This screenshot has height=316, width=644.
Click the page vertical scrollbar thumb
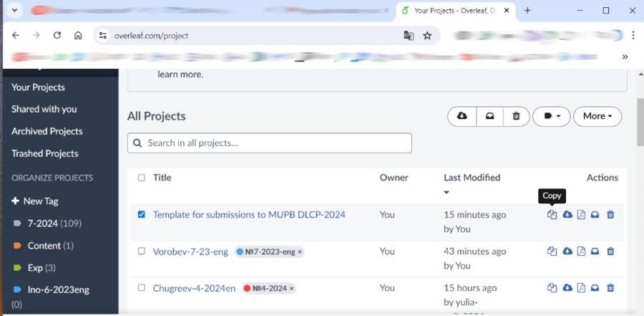640,121
